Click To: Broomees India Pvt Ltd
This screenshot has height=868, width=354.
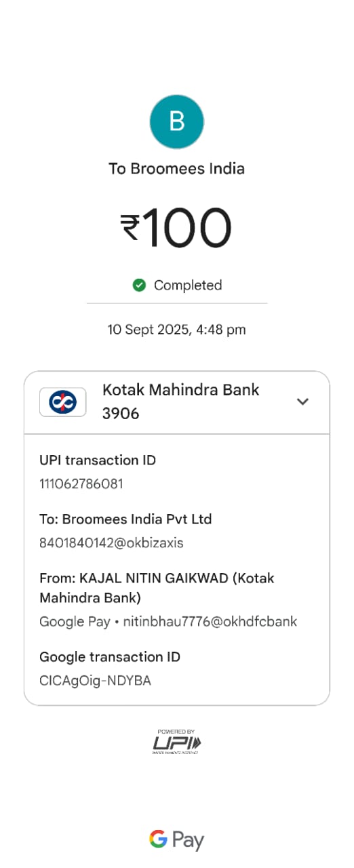pyautogui.click(x=125, y=519)
